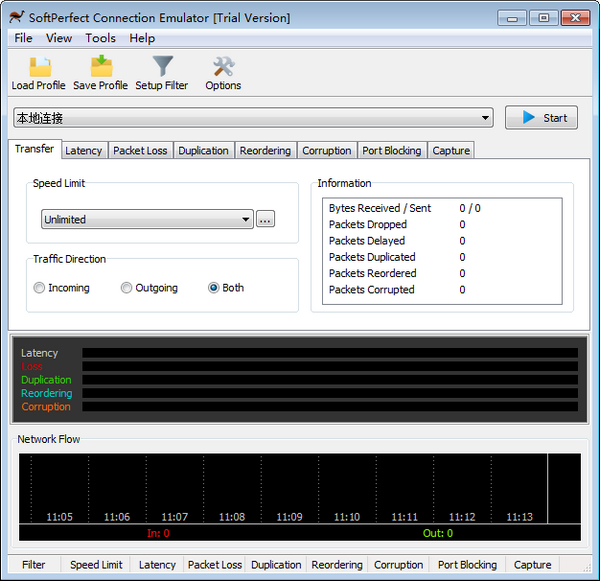The height and width of the screenshot is (581, 600).
Task: Click Latency in the status bar
Action: (157, 565)
